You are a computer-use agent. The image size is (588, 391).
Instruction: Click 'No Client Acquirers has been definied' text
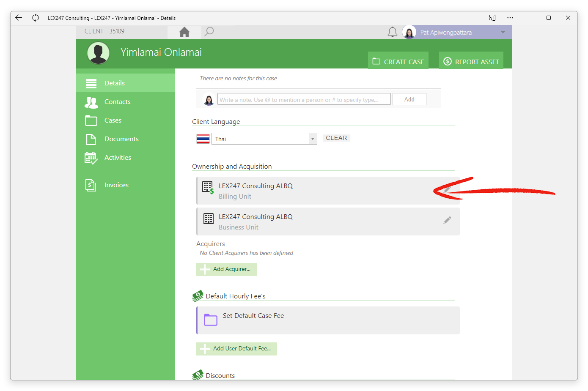pos(246,253)
